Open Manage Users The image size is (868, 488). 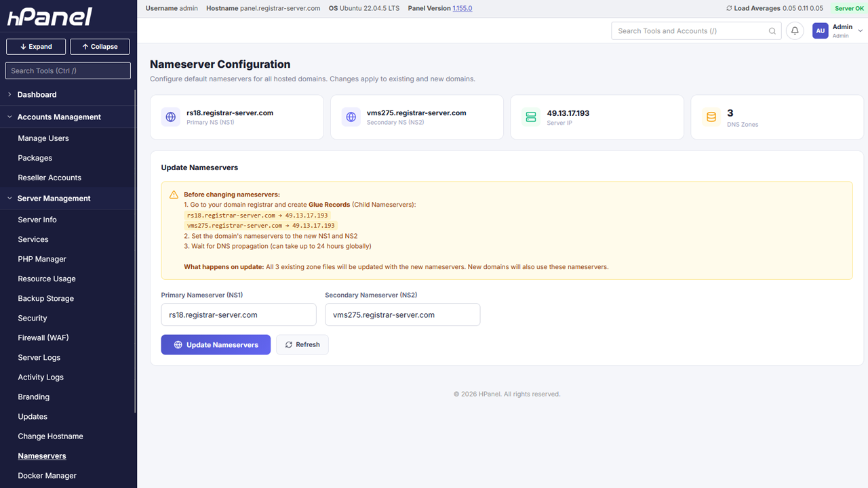coord(43,138)
